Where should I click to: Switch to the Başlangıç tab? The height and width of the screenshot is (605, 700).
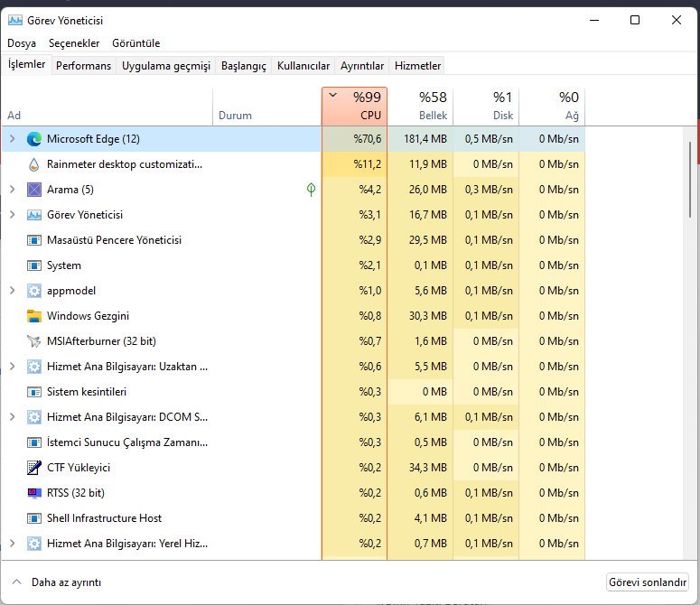pos(244,66)
